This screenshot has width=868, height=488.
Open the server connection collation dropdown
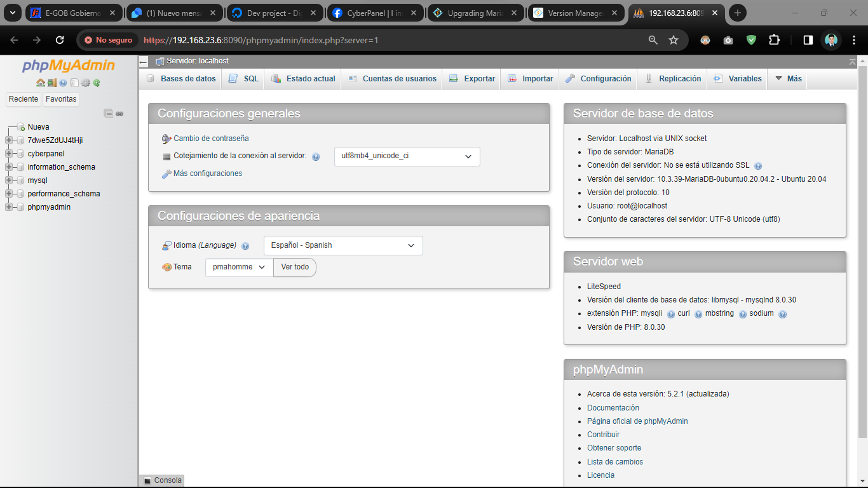(407, 156)
